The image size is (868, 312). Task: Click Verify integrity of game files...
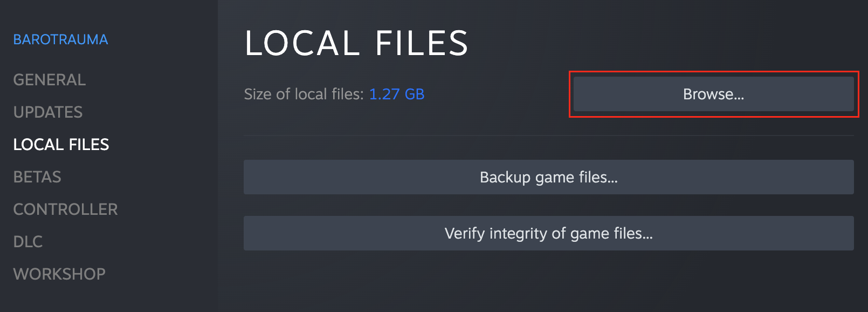pos(548,233)
